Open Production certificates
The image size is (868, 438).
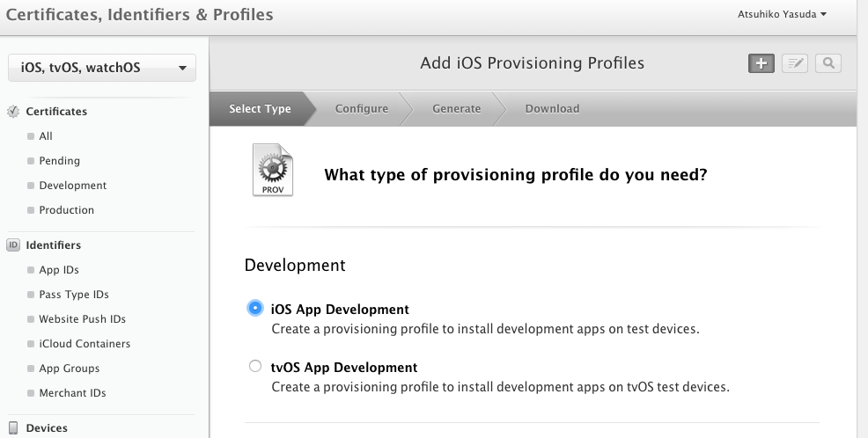pos(66,210)
